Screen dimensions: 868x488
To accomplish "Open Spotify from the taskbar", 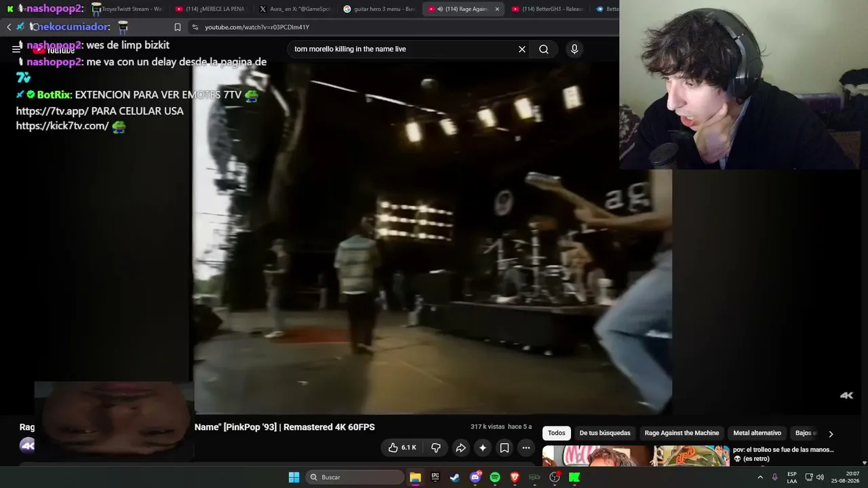I will coord(495,477).
